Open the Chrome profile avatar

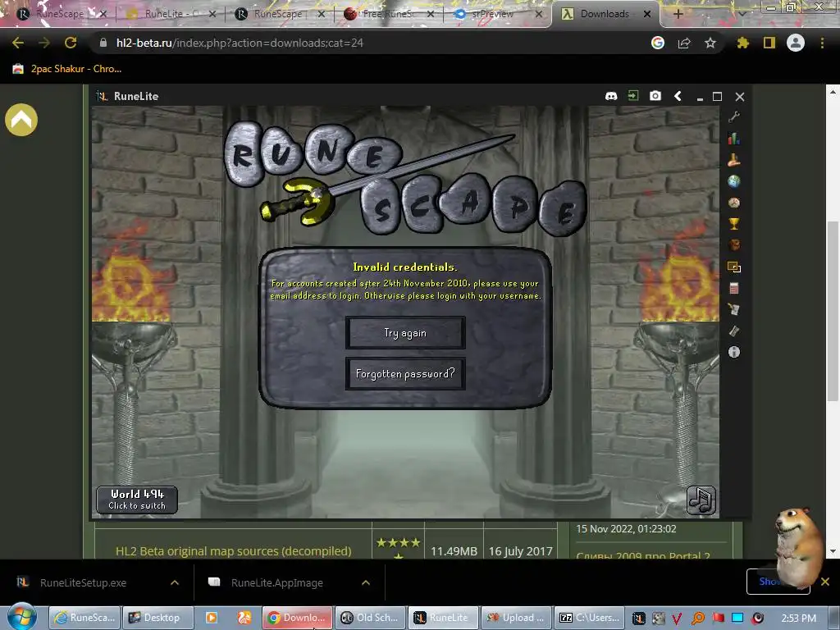tap(796, 43)
